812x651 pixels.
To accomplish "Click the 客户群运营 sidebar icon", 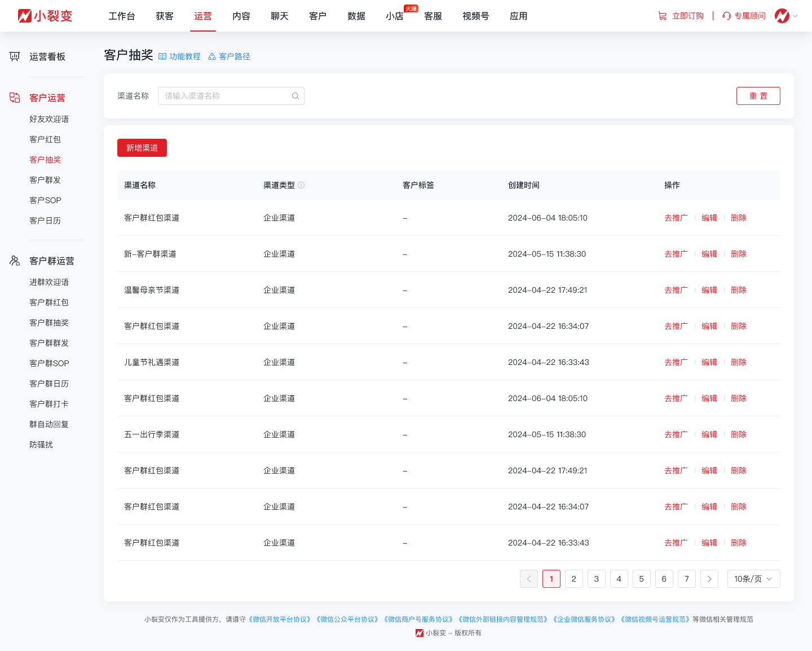I will point(15,261).
